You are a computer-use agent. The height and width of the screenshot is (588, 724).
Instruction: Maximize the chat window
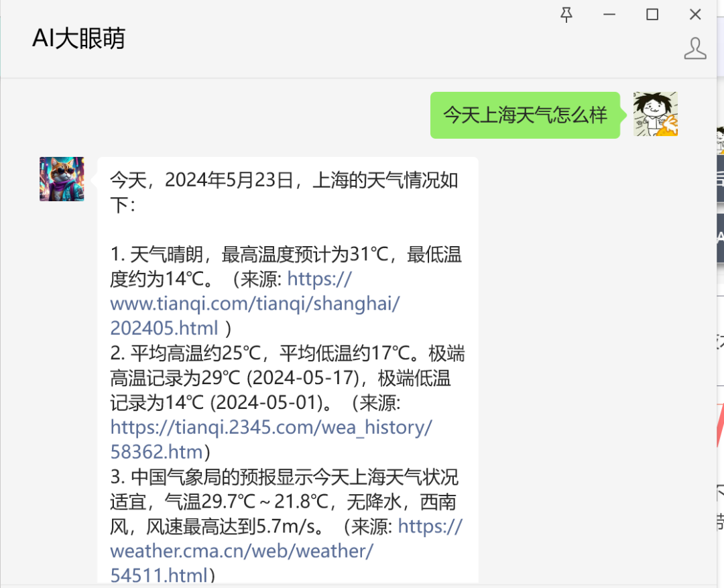tap(652, 15)
